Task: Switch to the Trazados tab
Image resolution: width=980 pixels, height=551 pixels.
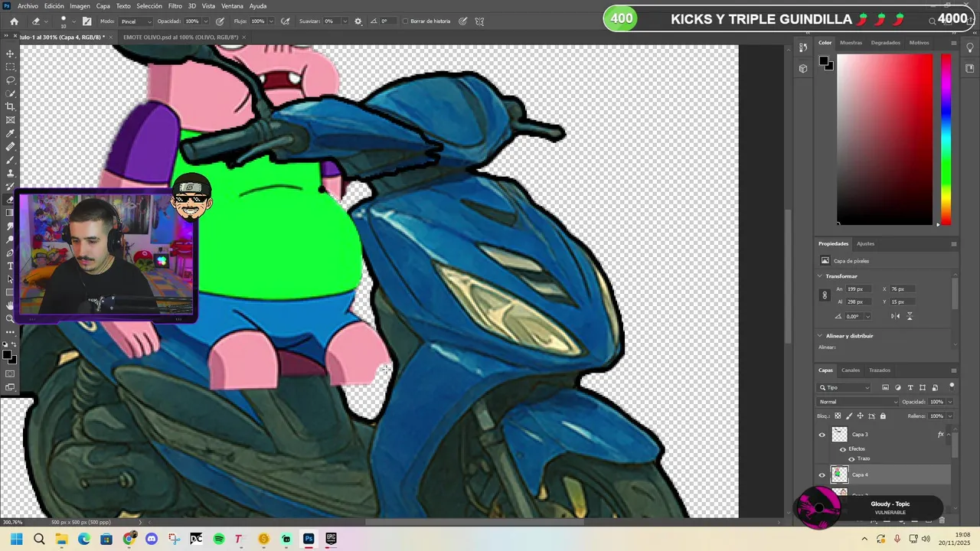Action: [x=880, y=370]
